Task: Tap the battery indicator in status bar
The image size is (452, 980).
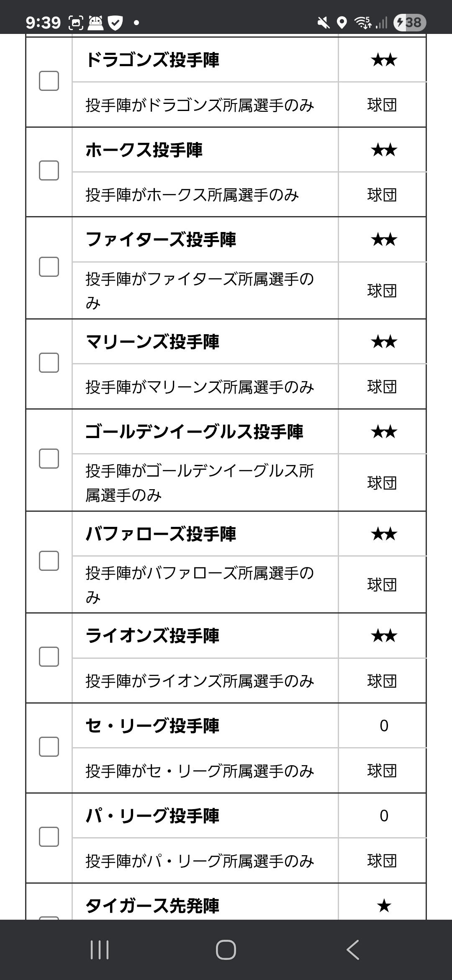Action: point(410,22)
